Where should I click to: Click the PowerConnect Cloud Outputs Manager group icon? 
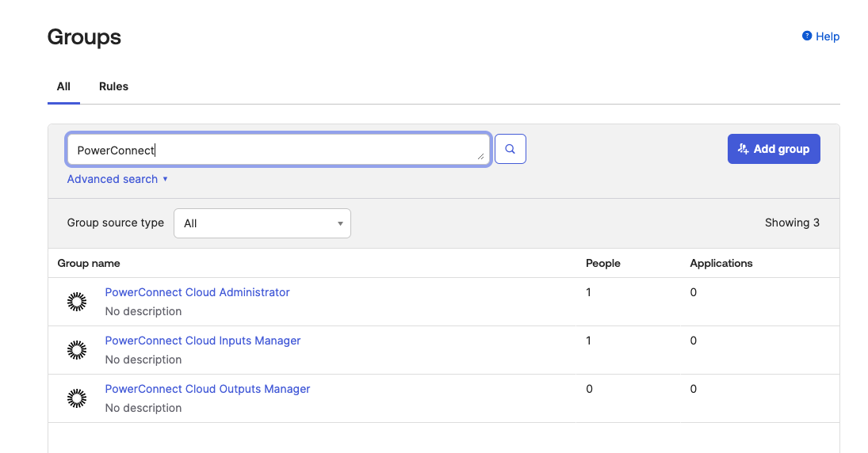pyautogui.click(x=76, y=398)
